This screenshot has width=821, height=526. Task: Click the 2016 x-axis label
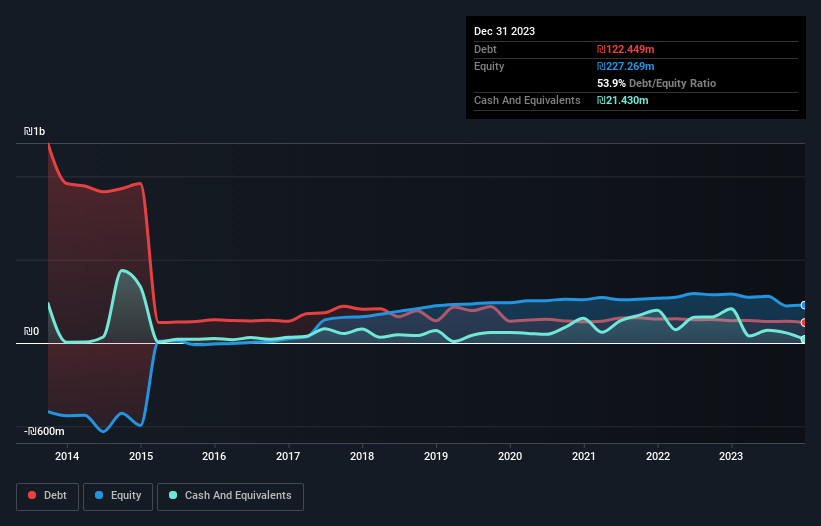click(214, 456)
